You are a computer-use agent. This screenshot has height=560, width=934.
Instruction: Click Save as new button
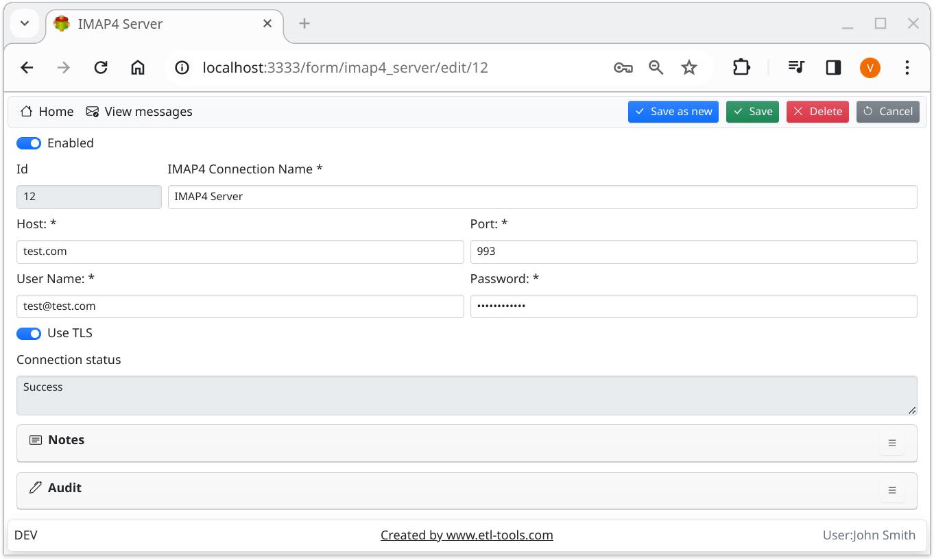coord(673,112)
